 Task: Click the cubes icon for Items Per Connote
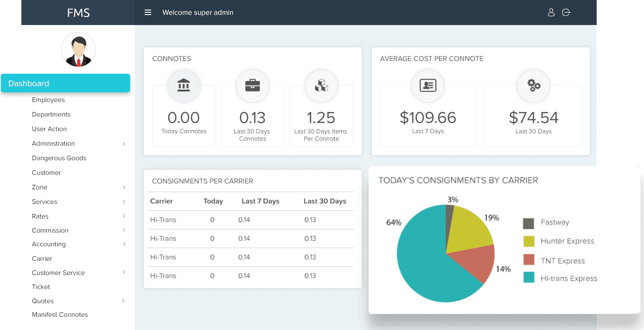321,85
